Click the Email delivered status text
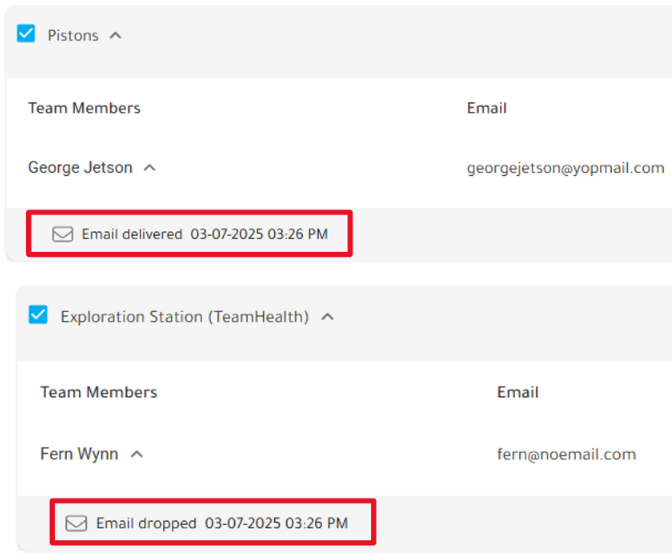 click(x=132, y=234)
